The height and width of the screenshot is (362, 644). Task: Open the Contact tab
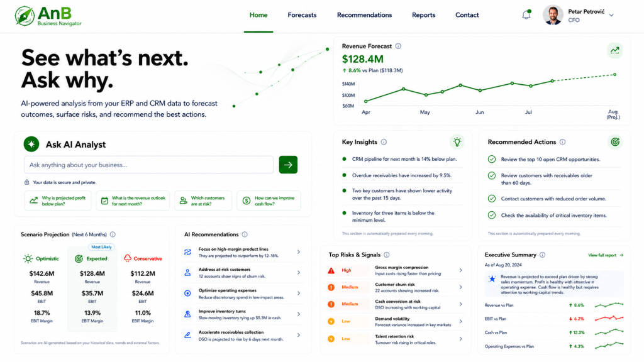(467, 15)
